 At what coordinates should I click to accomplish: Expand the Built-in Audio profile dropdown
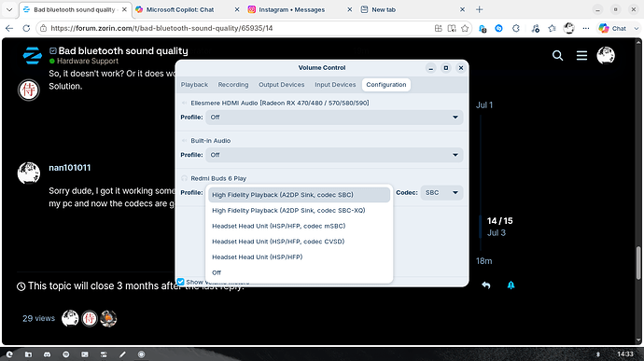(334, 155)
